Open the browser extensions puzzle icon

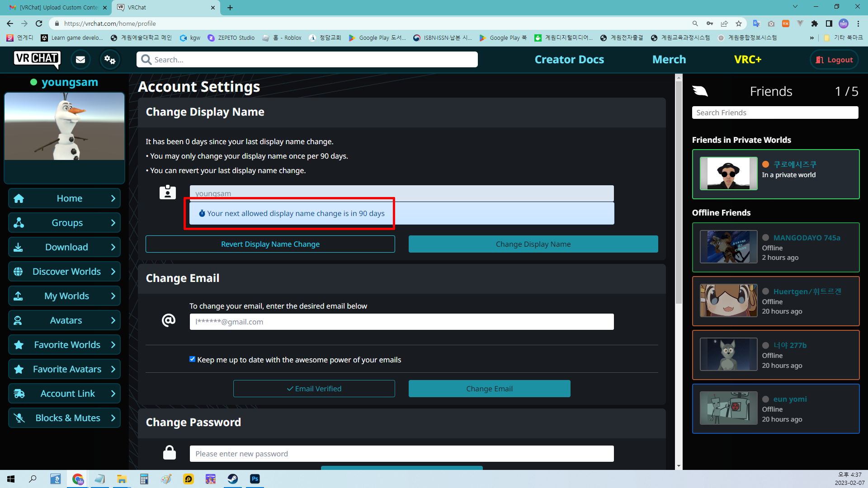pos(815,23)
